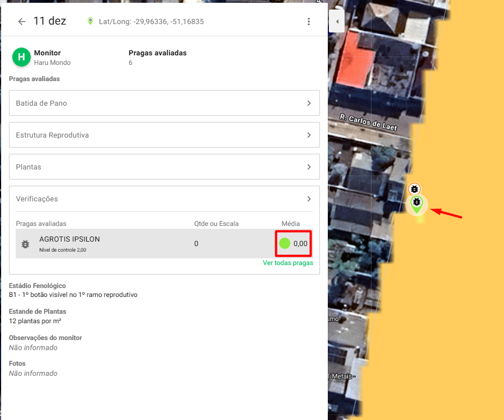Click the 0,00 average value
The image size is (504, 420).
(300, 244)
